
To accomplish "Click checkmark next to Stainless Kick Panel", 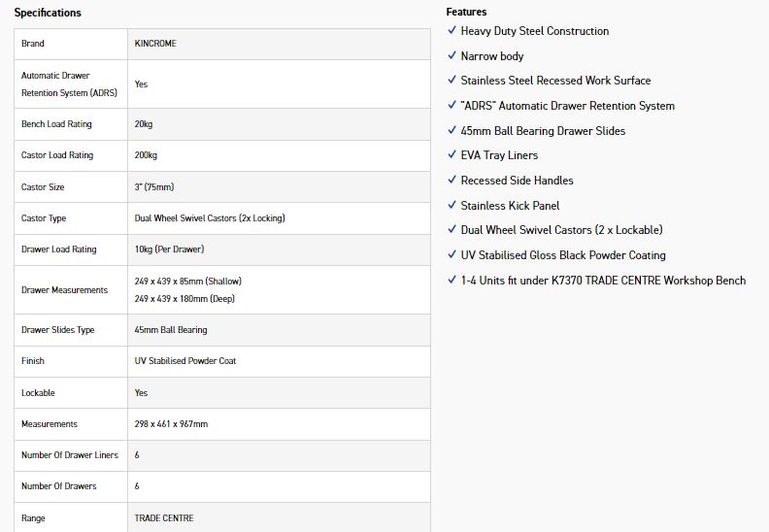I will tap(451, 205).
